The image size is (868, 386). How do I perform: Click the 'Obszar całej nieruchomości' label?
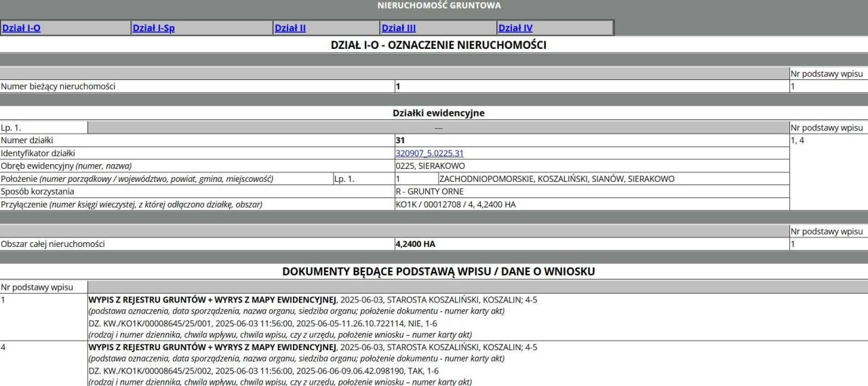coord(53,244)
